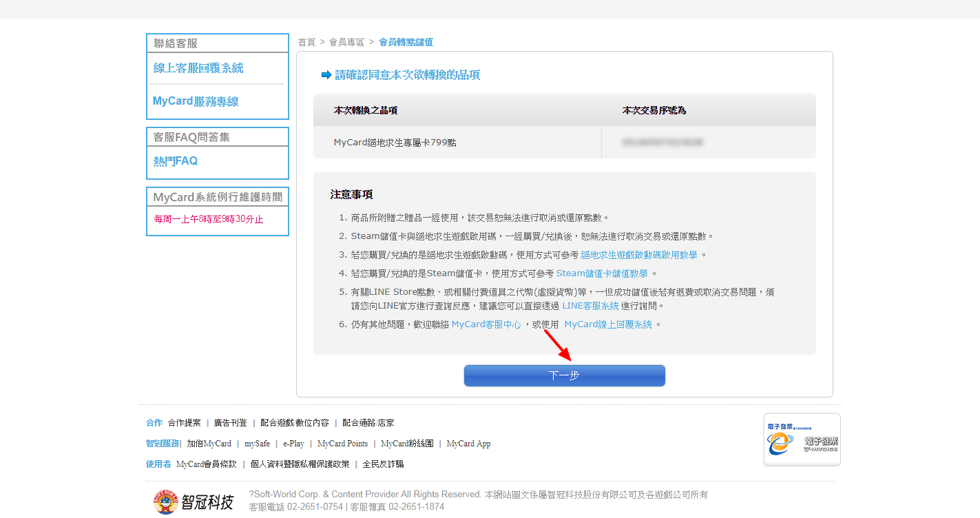980x518 pixels.
Task: Select 會員轉點儲值 breadcrumb
Action: (x=406, y=42)
